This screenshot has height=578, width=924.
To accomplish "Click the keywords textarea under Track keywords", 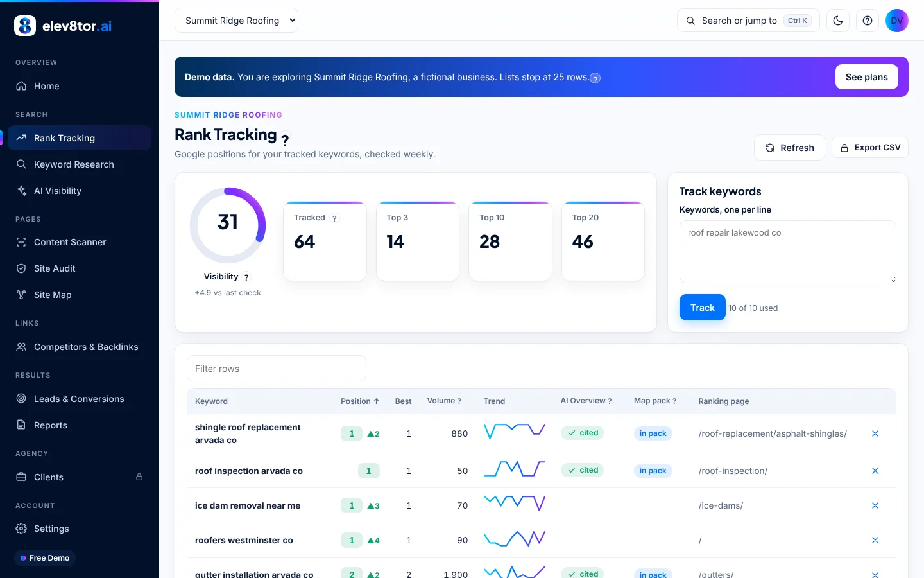I will pyautogui.click(x=788, y=252).
